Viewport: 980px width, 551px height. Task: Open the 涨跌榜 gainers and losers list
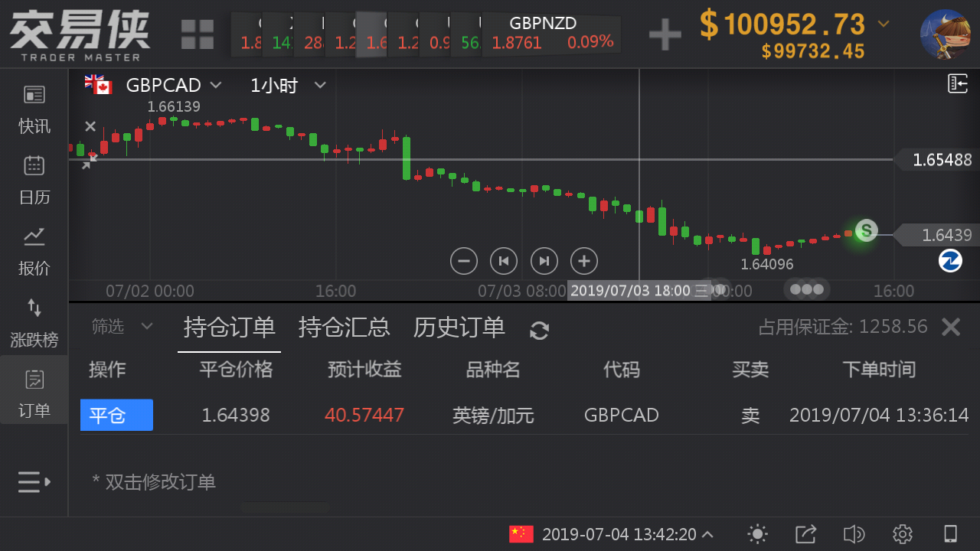(x=34, y=322)
